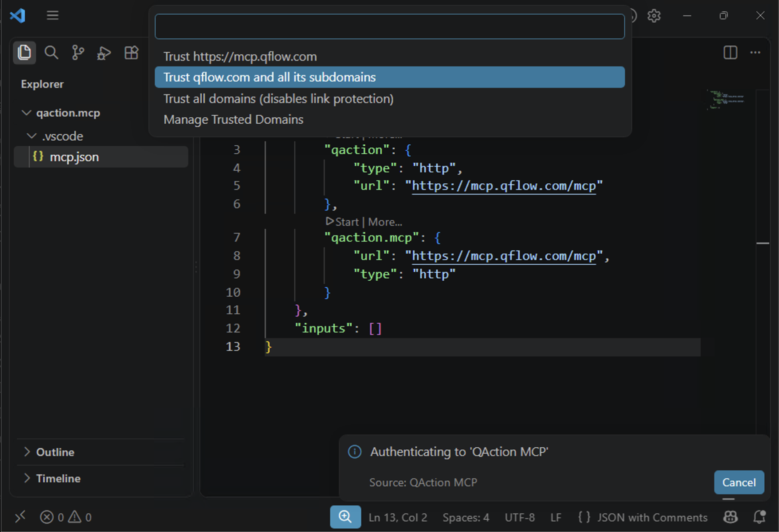Click the quick pick input box
Viewport: 779px width, 532px height.
point(389,27)
